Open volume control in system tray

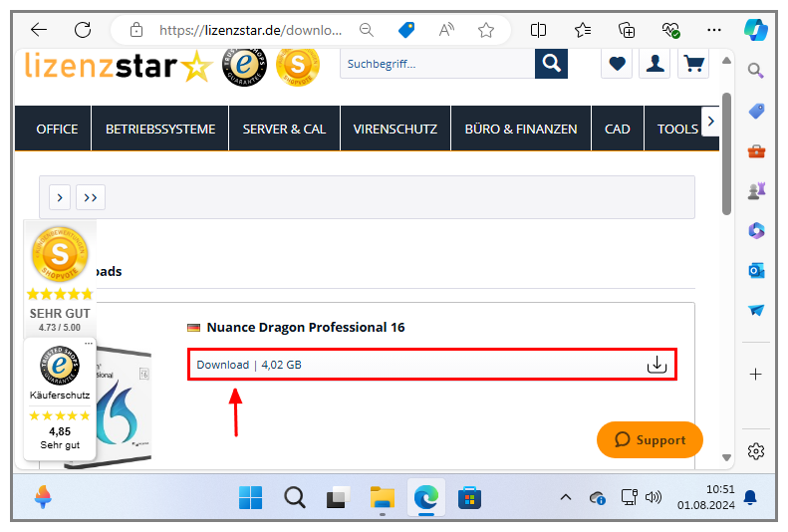tap(654, 497)
